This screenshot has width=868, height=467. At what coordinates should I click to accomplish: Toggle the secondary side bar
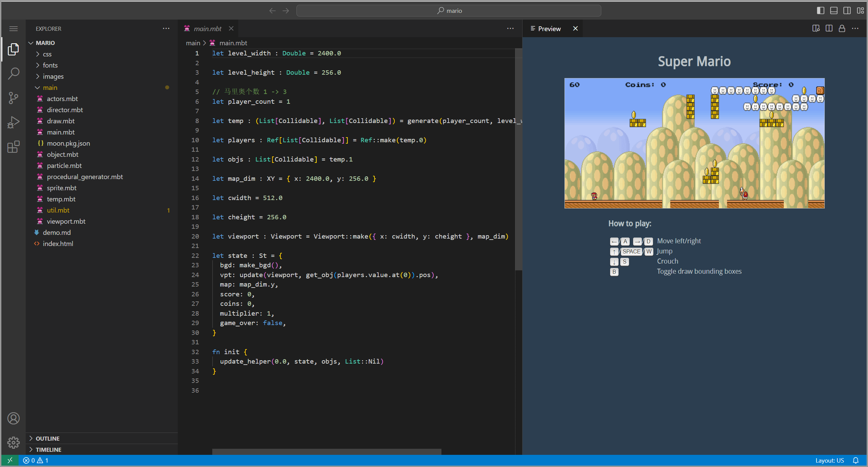847,11
